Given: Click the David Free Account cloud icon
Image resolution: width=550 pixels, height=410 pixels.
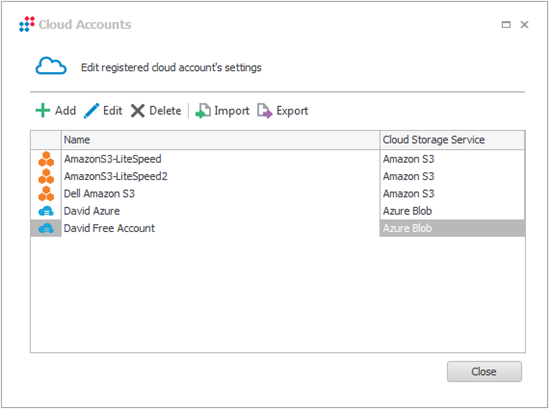Looking at the screenshot, I should coord(46,229).
